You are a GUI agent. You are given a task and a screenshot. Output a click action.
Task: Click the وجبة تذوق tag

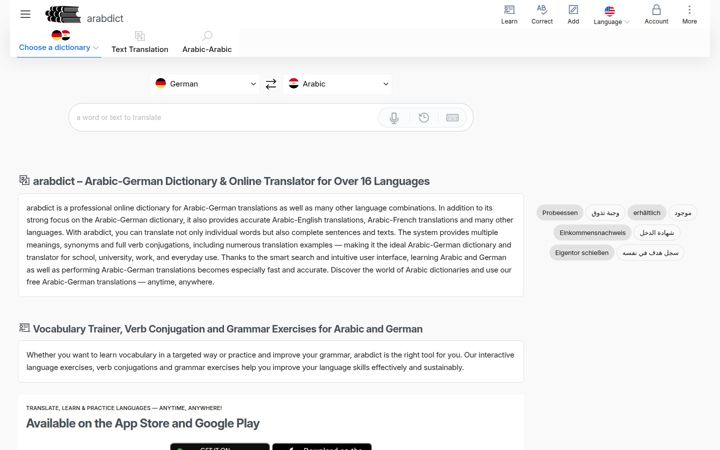[605, 213]
